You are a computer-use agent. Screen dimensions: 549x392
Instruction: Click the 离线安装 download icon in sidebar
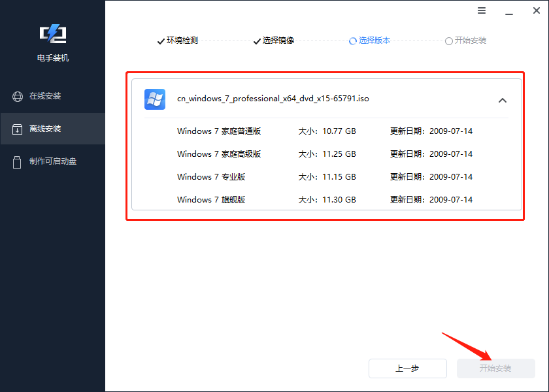click(x=16, y=129)
